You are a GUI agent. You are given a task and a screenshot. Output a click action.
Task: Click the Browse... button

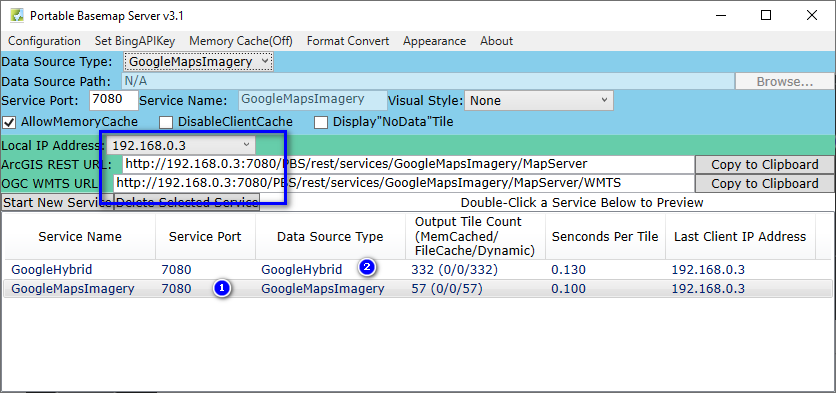[785, 82]
